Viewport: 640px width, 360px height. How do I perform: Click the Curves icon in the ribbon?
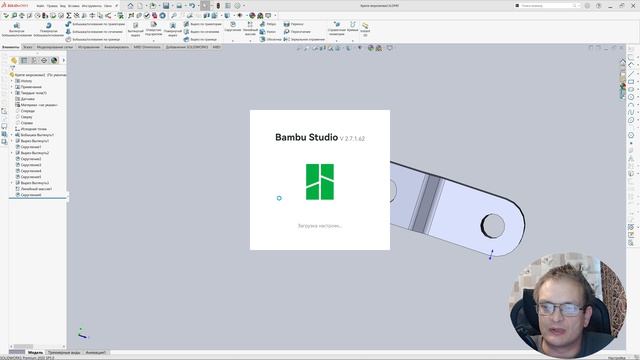click(353, 24)
